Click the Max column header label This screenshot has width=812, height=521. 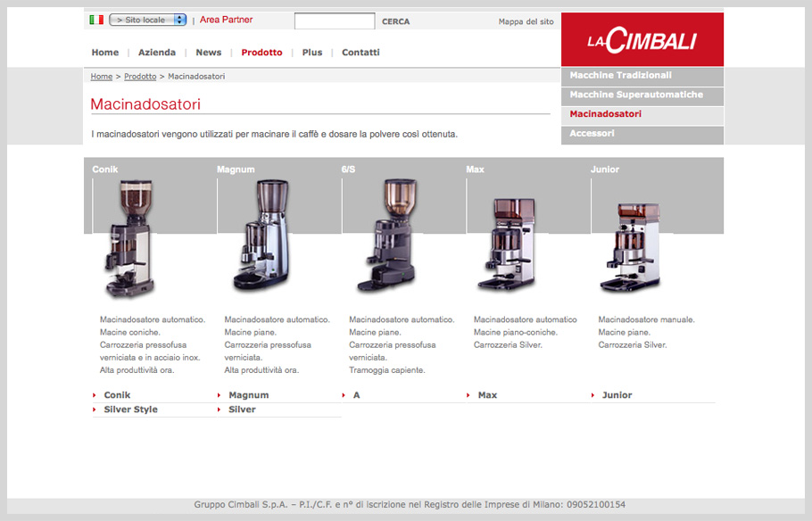point(475,170)
